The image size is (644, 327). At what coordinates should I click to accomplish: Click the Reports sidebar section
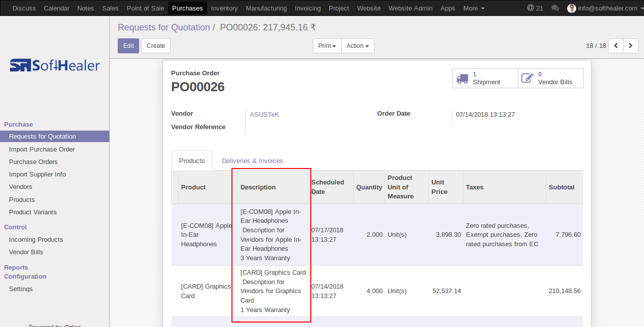[x=16, y=267]
